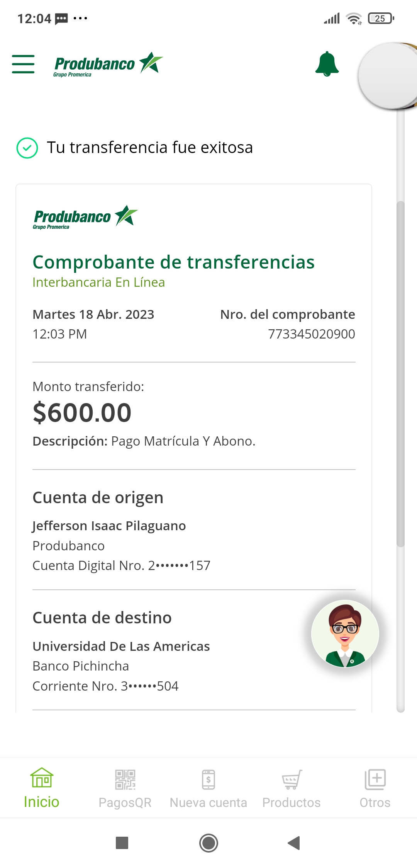Tap the green notifications bell

(327, 64)
